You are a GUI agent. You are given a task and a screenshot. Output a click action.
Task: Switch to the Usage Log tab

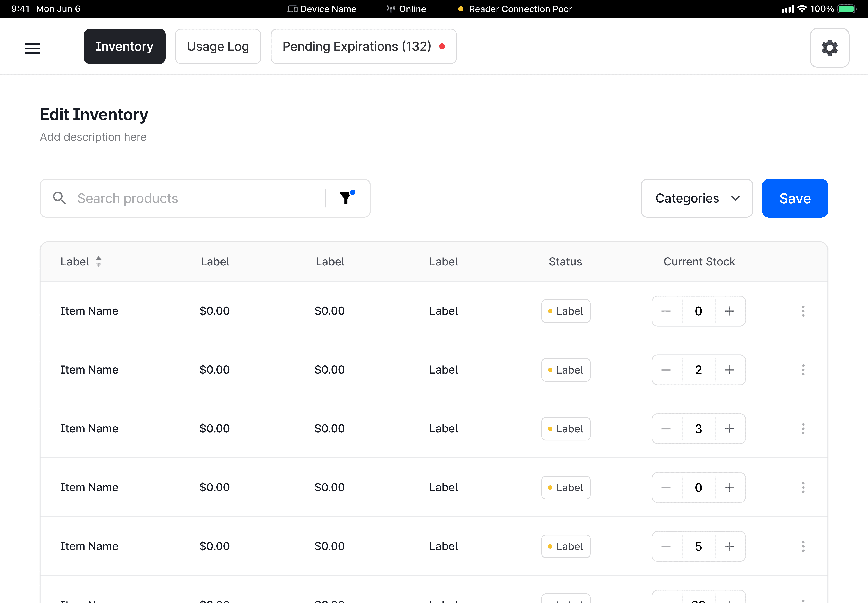coord(218,47)
